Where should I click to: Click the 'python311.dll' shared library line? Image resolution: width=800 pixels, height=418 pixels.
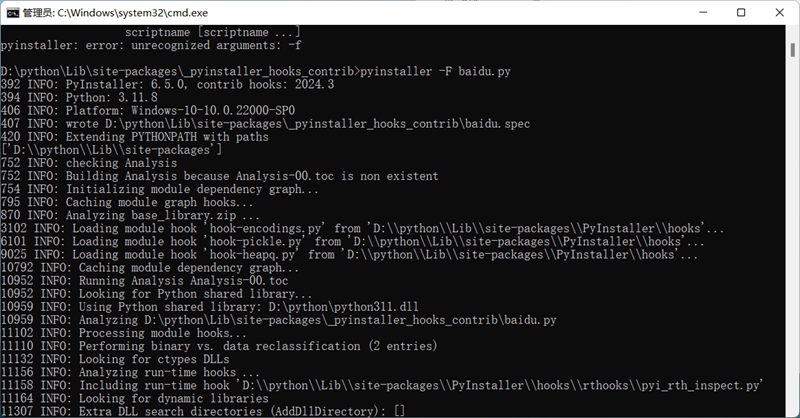210,307
